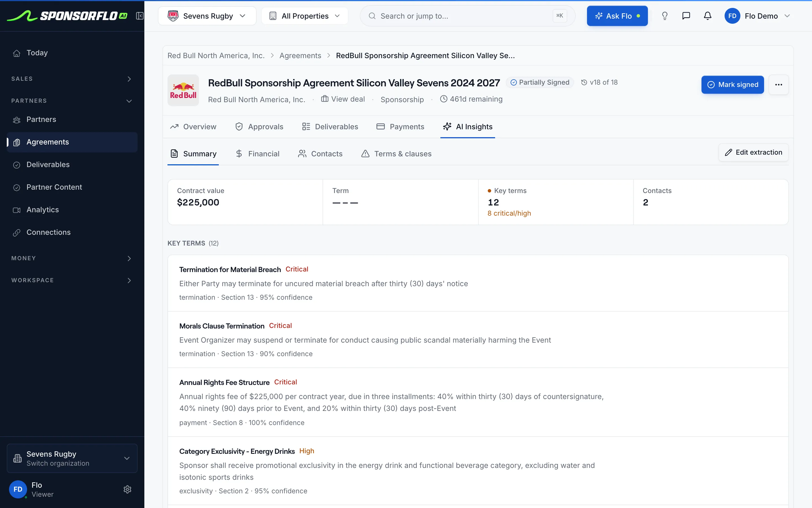812x508 pixels.
Task: Switch to the Financial sub-tab
Action: [x=257, y=154]
